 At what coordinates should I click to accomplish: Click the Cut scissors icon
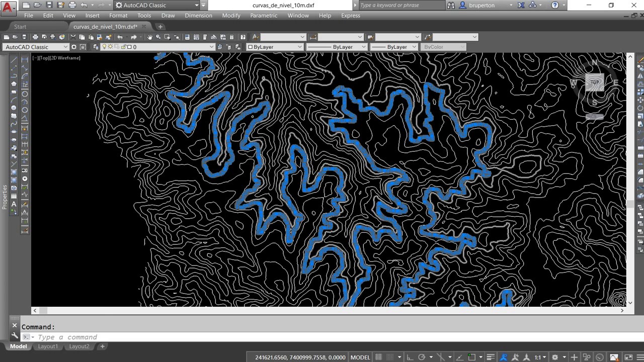tap(73, 37)
